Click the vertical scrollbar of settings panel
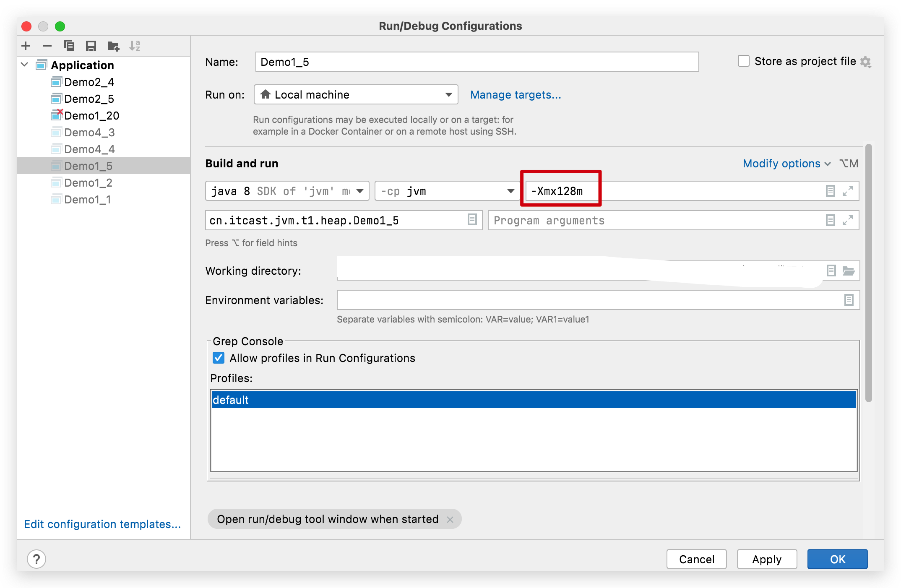 (869, 273)
